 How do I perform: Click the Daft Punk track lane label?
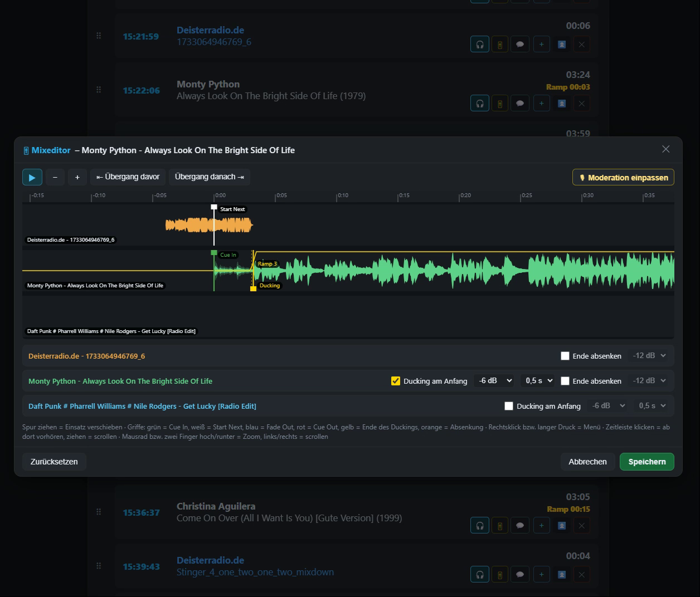(111, 331)
